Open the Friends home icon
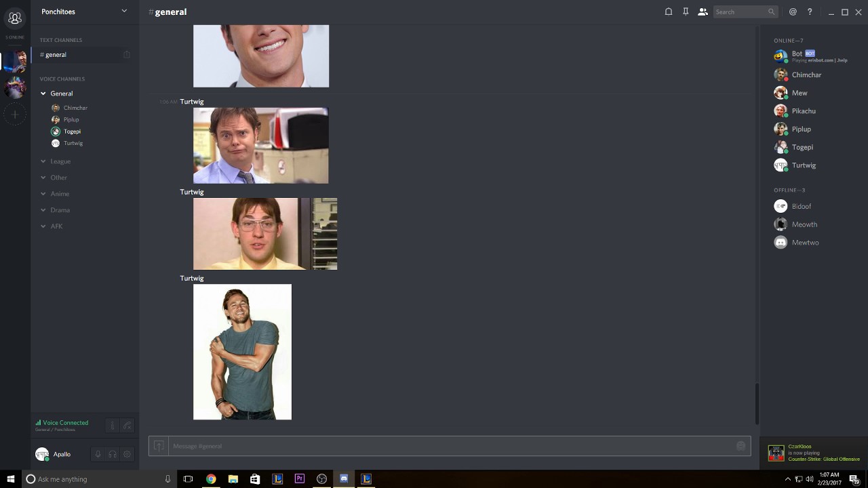This screenshot has width=868, height=488. [x=15, y=18]
